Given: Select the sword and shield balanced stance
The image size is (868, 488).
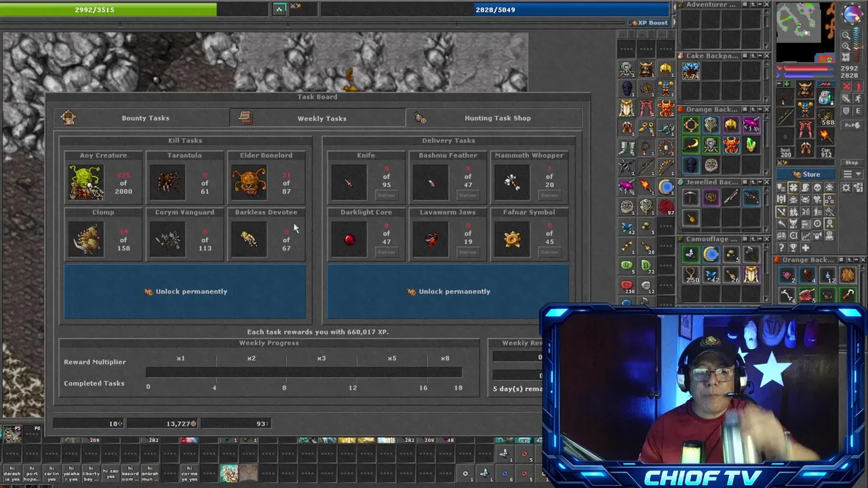Looking at the screenshot, I should (846, 98).
